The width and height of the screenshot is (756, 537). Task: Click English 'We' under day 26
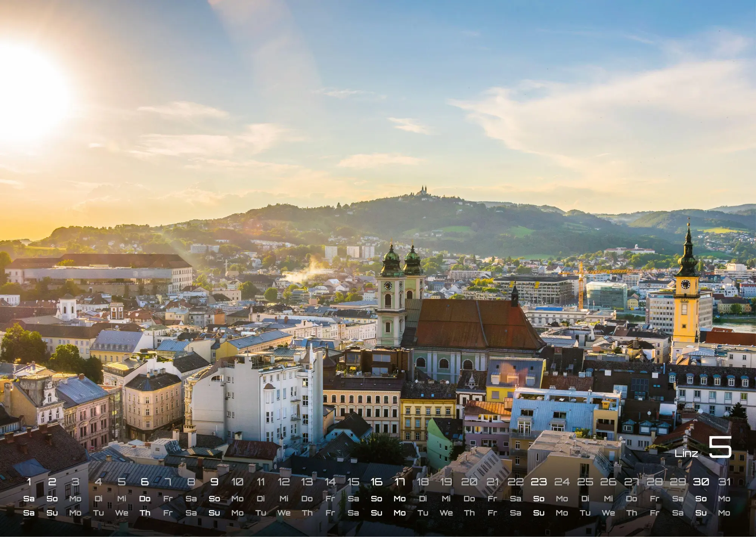click(608, 513)
